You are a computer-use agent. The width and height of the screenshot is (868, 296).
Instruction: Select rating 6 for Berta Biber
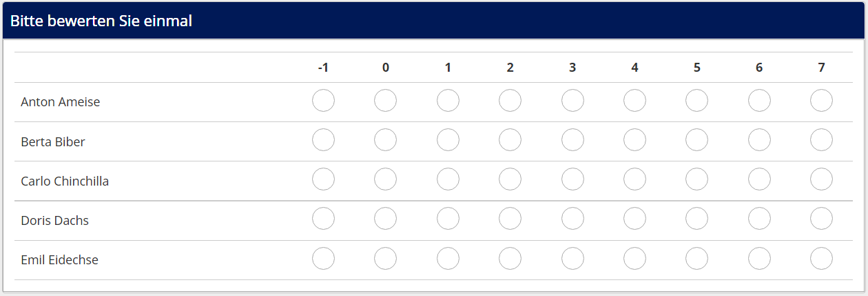tap(759, 140)
